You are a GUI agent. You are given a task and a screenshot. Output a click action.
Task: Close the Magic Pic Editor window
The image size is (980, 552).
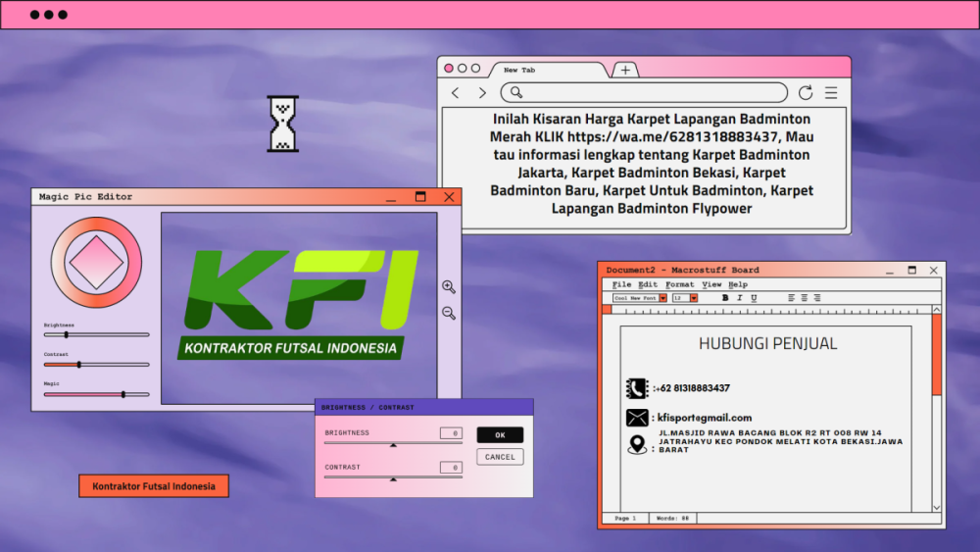point(450,196)
